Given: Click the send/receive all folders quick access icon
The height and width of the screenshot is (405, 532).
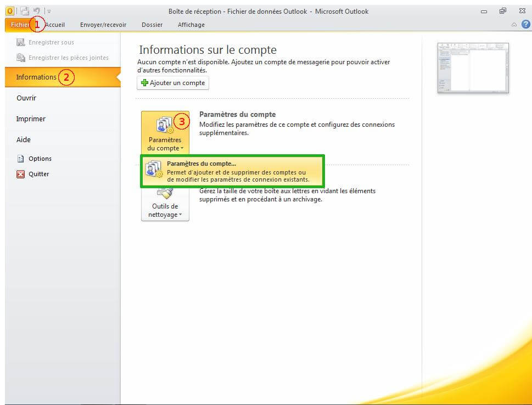Looking at the screenshot, I should 25,11.
